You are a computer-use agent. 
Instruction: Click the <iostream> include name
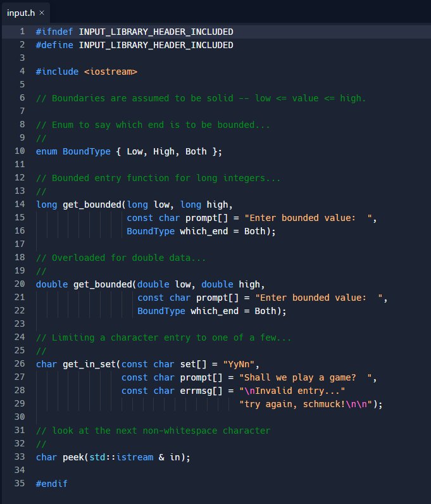[x=111, y=72]
